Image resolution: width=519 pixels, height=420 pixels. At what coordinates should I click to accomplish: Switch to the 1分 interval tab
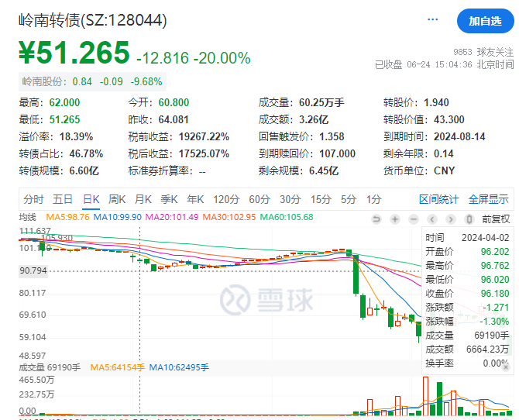(x=373, y=199)
